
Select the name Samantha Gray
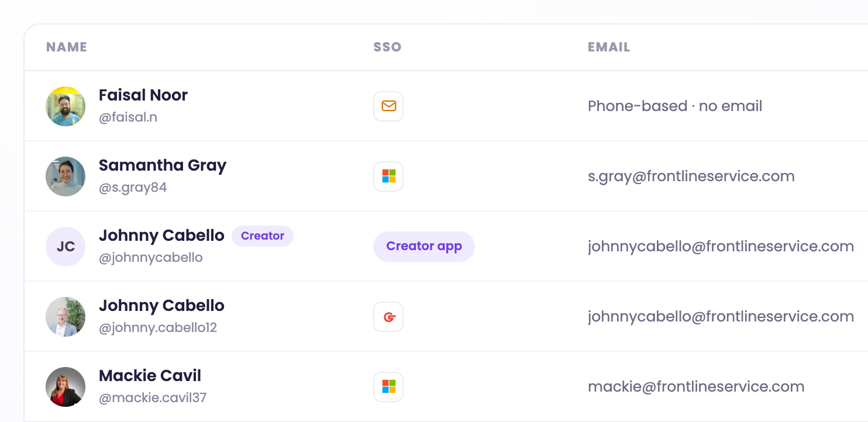(x=163, y=165)
